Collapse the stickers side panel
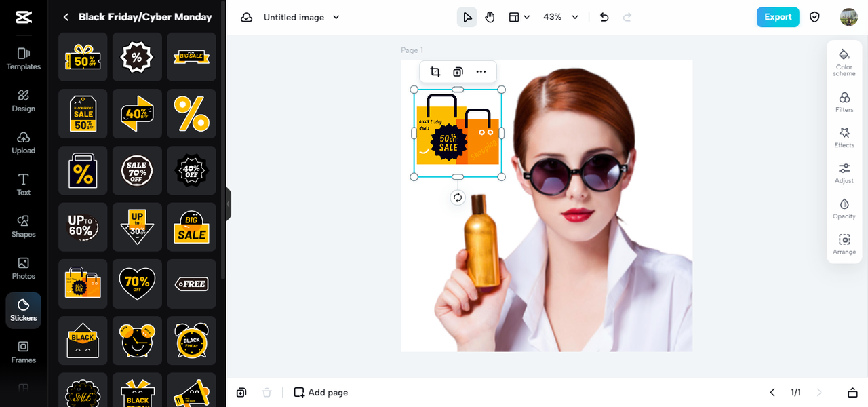Viewport: 868px width, 407px height. (229, 203)
